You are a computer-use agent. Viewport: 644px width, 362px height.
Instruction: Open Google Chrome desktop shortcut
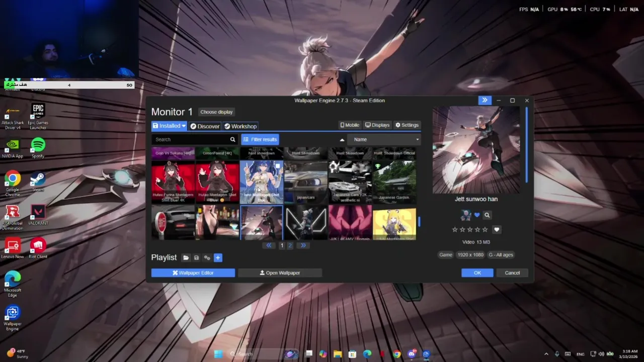[x=13, y=184]
